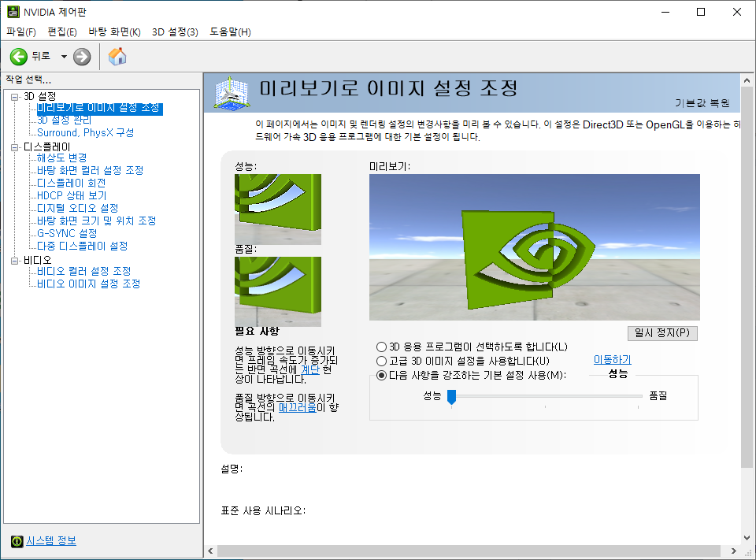The image size is (756, 560).
Task: Open the 바탕 화면(K) menu
Action: [x=114, y=32]
